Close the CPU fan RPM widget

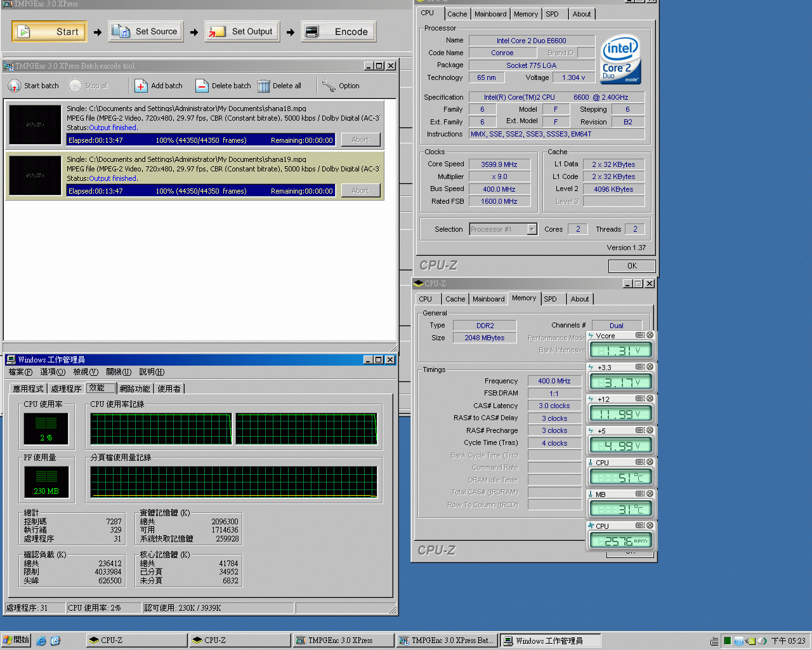point(650,526)
